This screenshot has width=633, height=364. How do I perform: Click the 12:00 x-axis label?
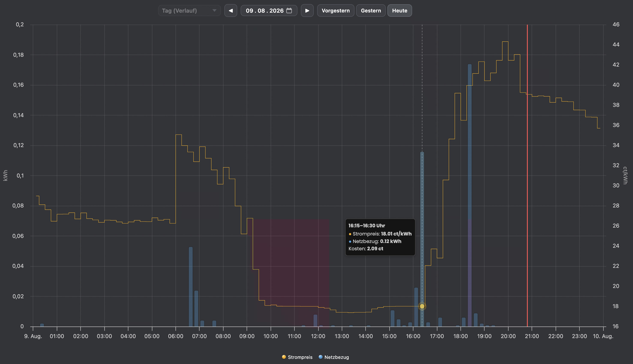318,336
